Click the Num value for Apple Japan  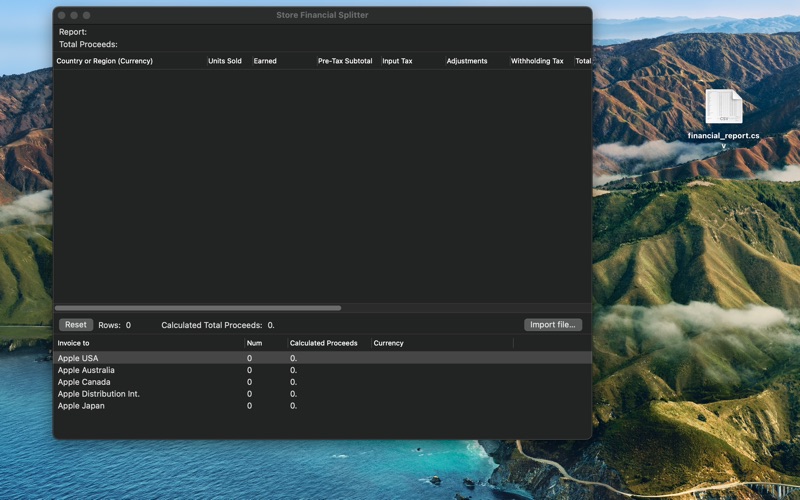tap(249, 406)
